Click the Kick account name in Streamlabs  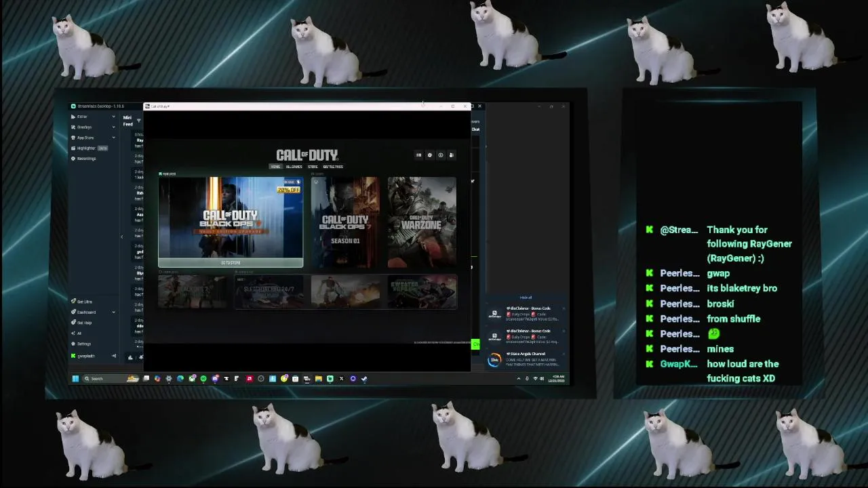85,356
